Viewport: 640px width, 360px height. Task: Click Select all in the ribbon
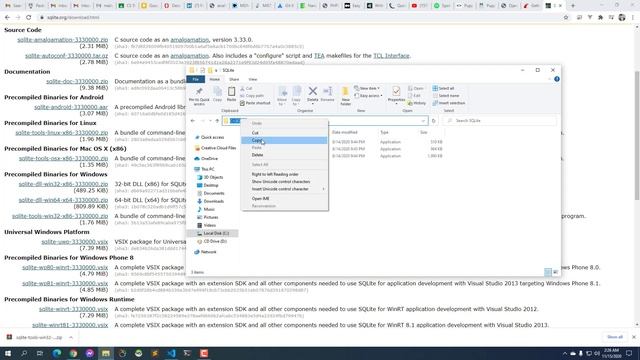pos(443,88)
